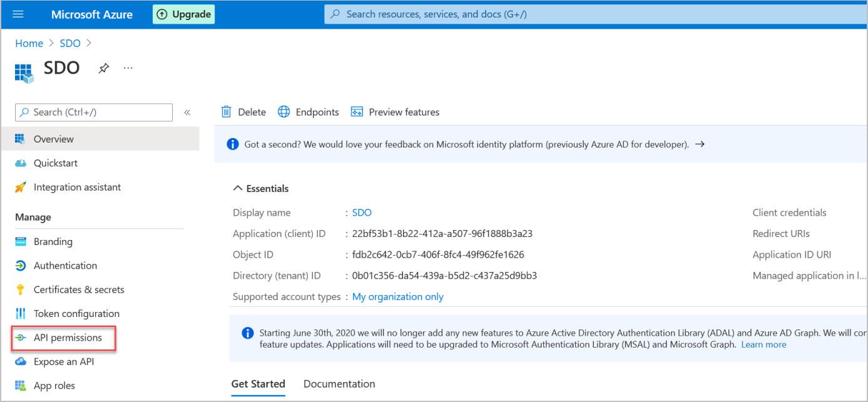Image resolution: width=868 pixels, height=402 pixels.
Task: Click the feedback banner arrow
Action: tap(700, 144)
